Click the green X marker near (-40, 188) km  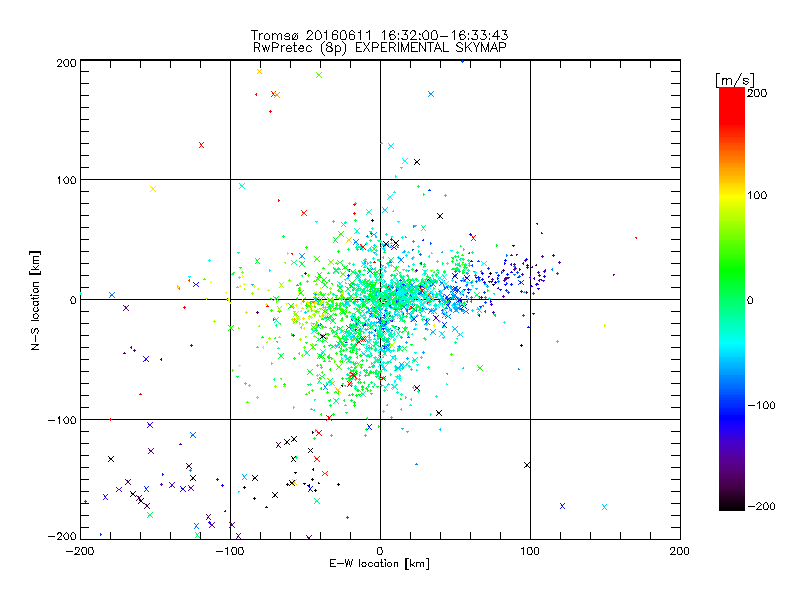click(x=319, y=75)
